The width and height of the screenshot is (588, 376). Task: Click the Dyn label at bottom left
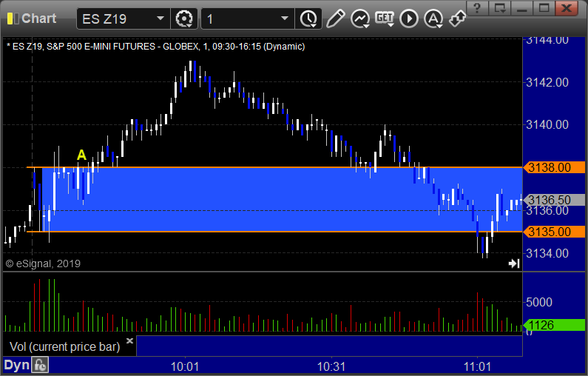pos(16,365)
